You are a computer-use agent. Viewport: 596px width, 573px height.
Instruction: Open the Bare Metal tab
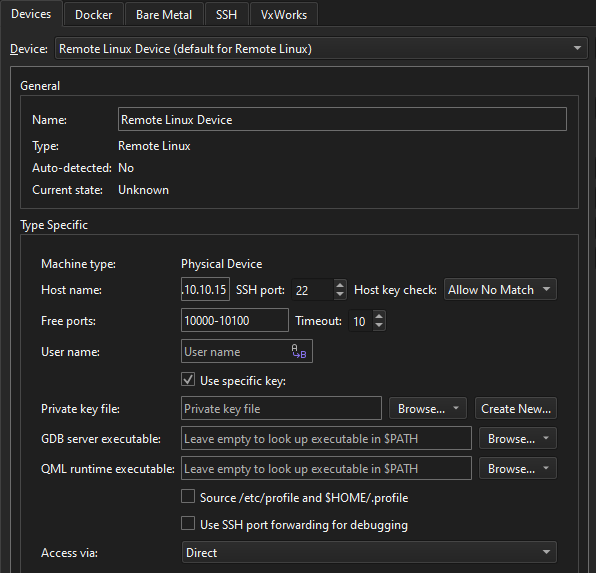pos(164,14)
